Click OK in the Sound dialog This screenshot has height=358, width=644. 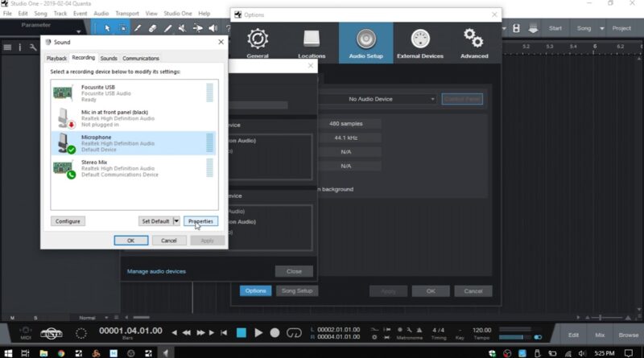(131, 241)
